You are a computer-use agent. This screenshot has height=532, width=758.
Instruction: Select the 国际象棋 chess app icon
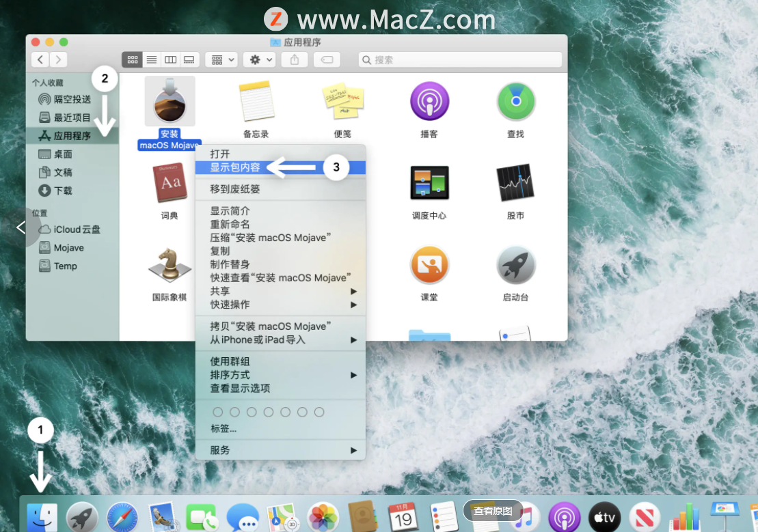[x=170, y=264]
